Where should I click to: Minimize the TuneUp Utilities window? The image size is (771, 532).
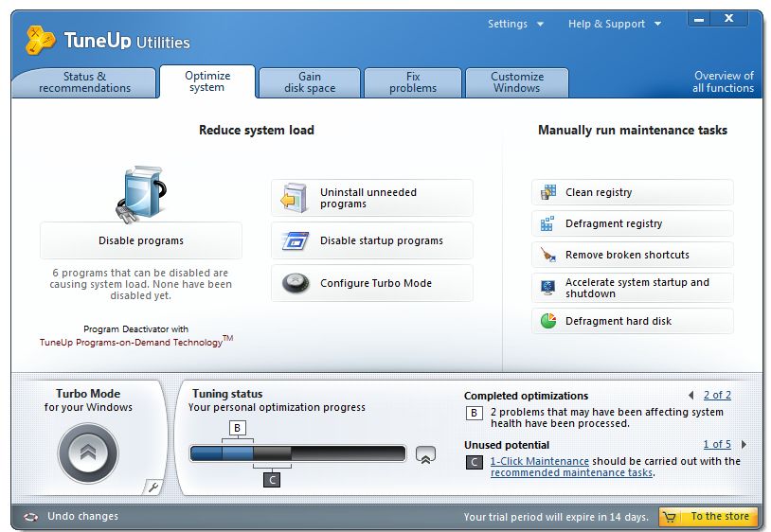coord(699,20)
